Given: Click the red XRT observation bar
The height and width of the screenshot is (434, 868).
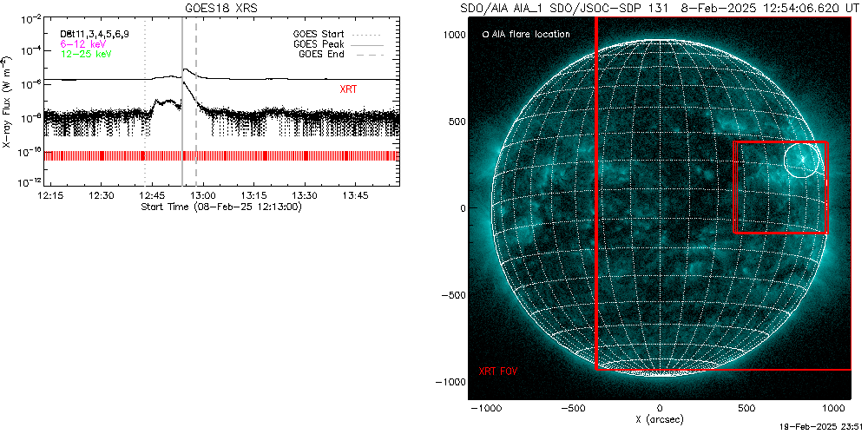Looking at the screenshot, I should pos(221,155).
